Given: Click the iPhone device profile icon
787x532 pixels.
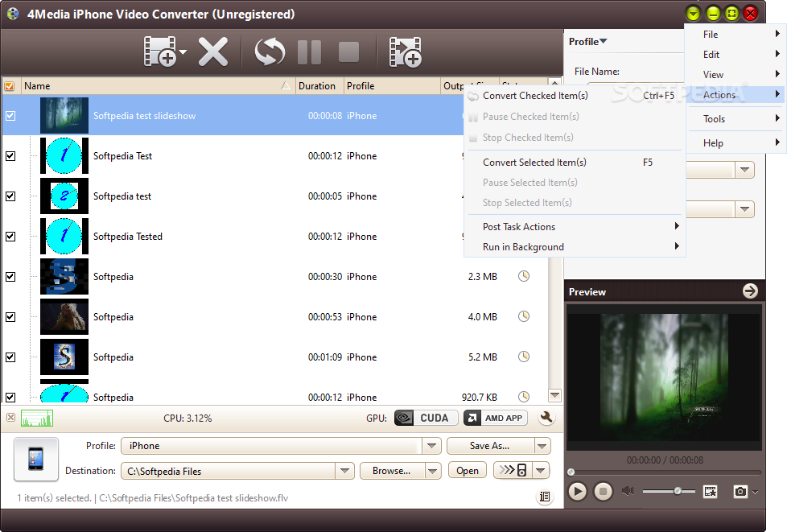Looking at the screenshot, I should pyautogui.click(x=36, y=459).
